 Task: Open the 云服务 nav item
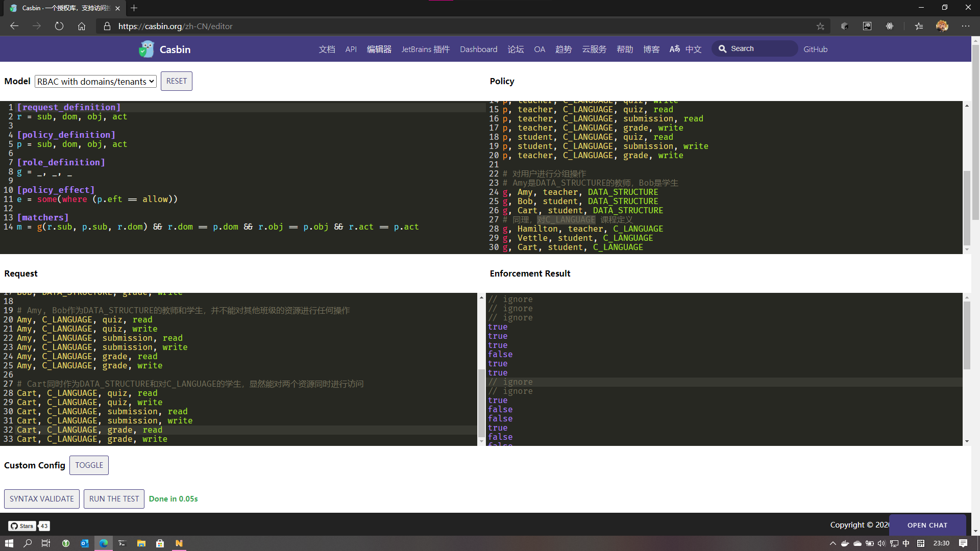pyautogui.click(x=594, y=49)
